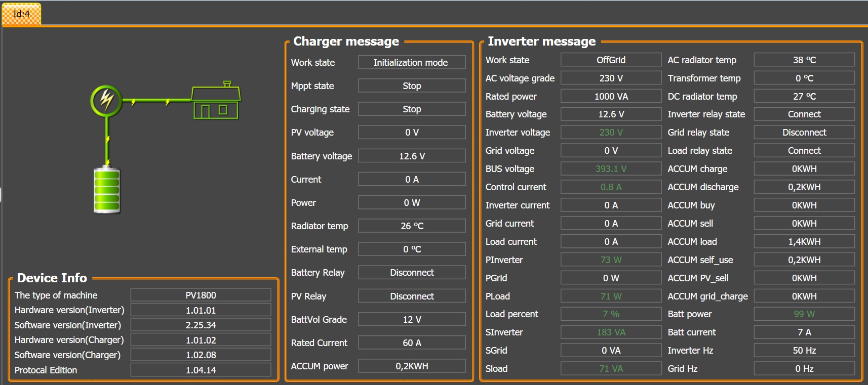Click the Software version(Inverter) value 2.25.34
The width and height of the screenshot is (868, 385).
point(201,325)
